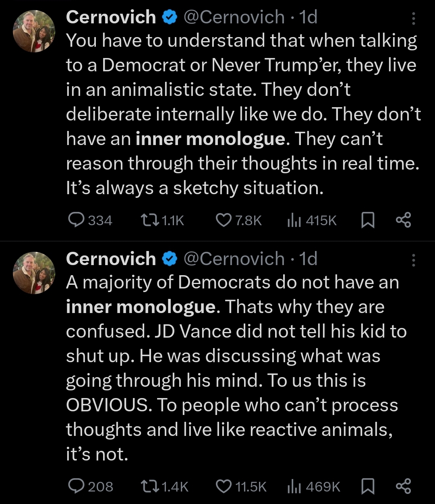Share the second tweet via share icon
This screenshot has height=504, width=435.
403,486
